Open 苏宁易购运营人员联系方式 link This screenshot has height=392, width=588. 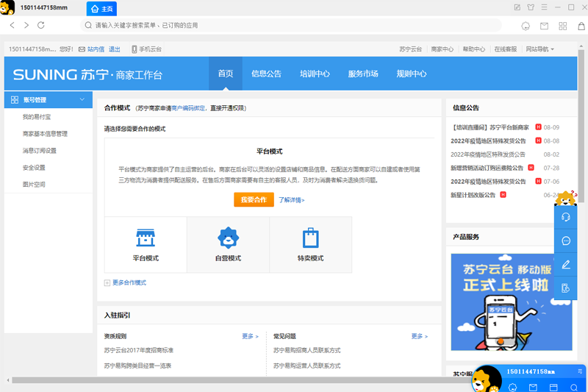[306, 366]
